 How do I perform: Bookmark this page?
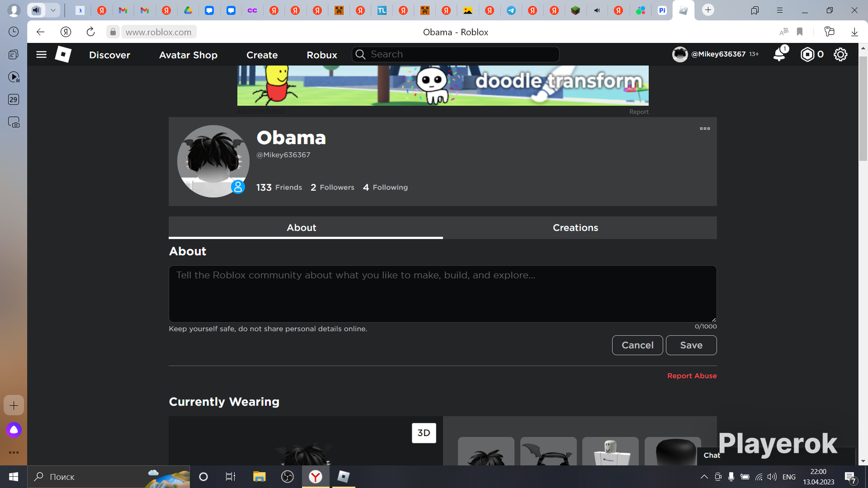point(800,32)
